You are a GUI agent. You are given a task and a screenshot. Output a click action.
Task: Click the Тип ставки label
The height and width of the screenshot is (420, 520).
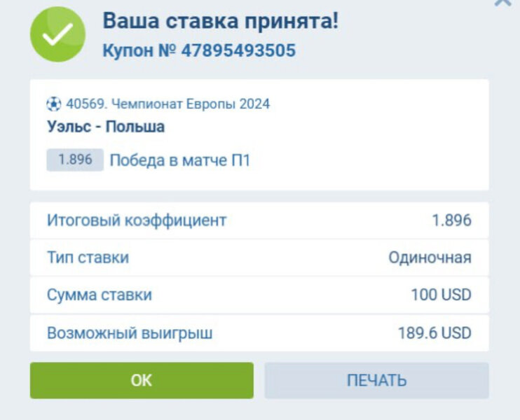[x=88, y=258]
